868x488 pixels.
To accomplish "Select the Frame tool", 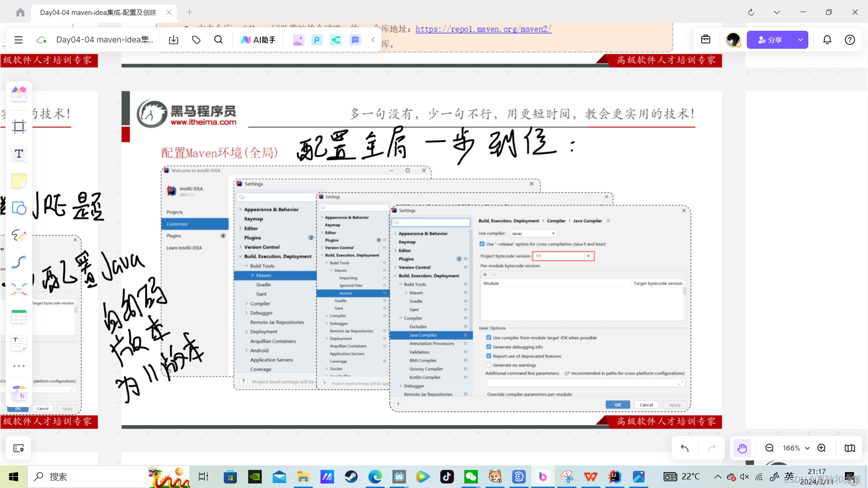I will coord(19,127).
